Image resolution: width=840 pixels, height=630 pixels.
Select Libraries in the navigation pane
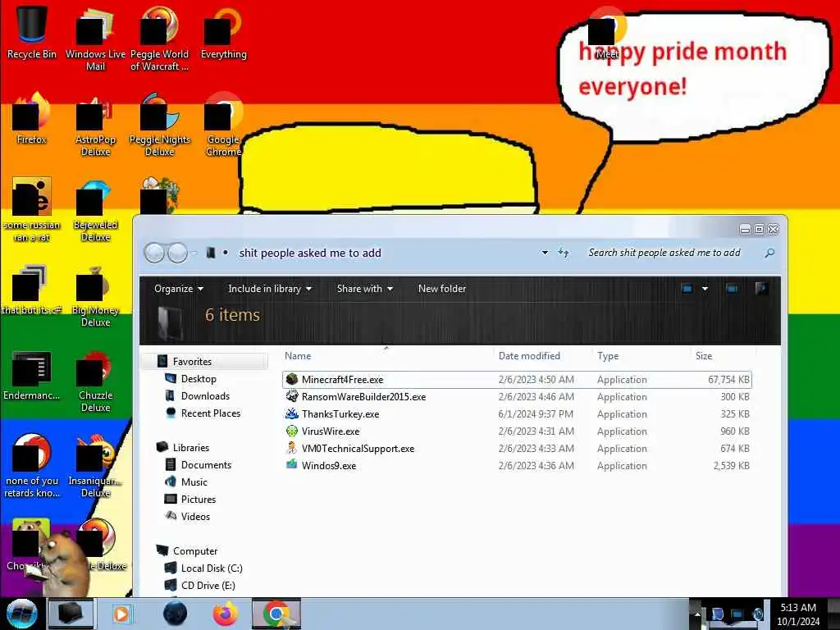(x=190, y=447)
